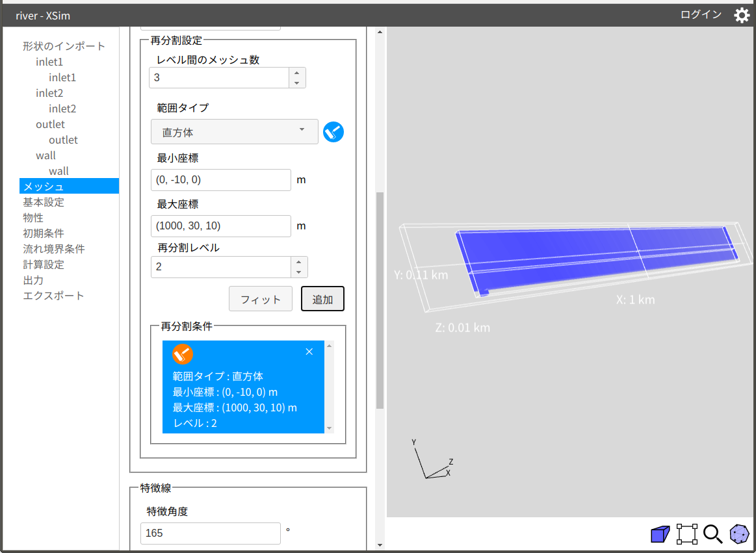Click the bounding box frame icon
Screen dimensions: 756x553
(686, 534)
